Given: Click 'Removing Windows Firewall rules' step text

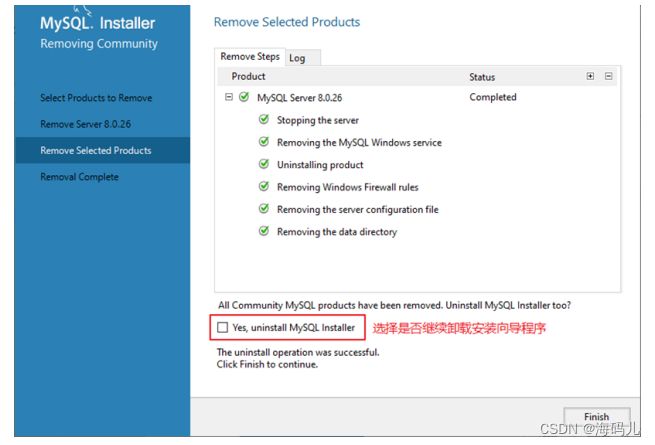Looking at the screenshot, I should point(348,187).
